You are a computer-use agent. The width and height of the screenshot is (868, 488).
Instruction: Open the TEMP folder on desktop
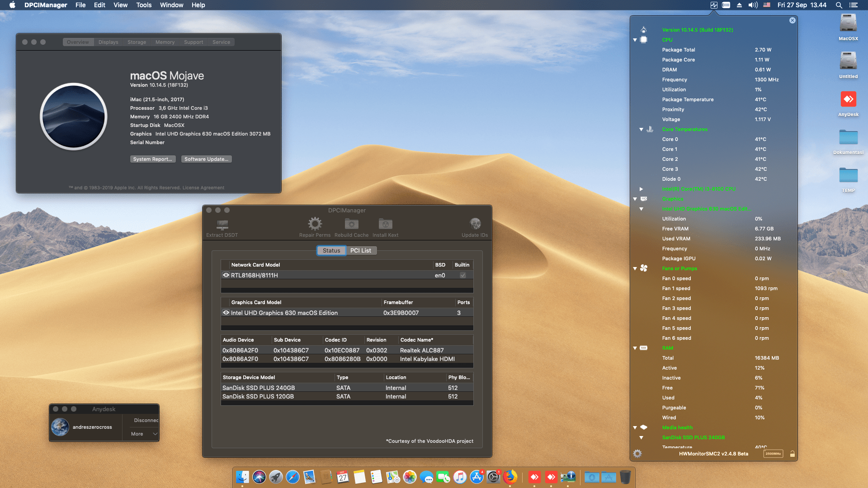pyautogui.click(x=848, y=175)
